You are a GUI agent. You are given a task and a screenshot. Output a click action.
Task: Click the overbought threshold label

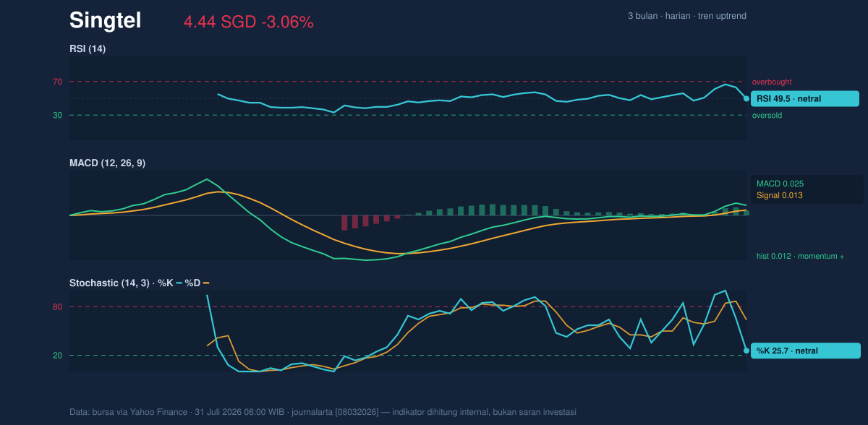772,82
